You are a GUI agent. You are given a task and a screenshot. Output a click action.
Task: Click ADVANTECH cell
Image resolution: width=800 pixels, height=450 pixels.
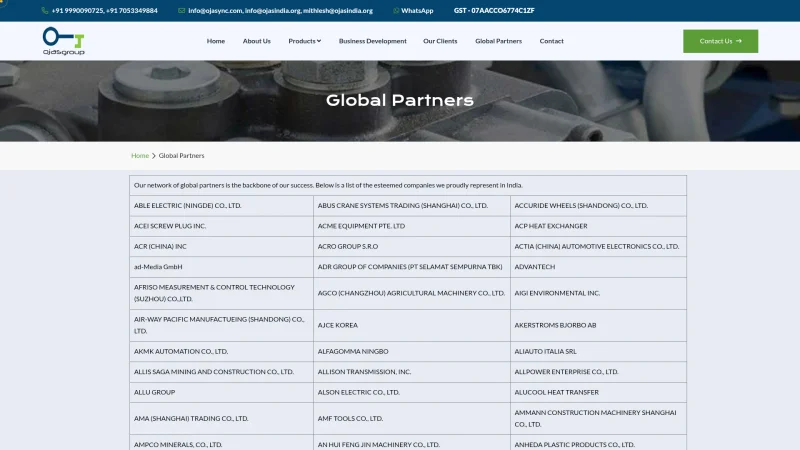[x=598, y=267]
